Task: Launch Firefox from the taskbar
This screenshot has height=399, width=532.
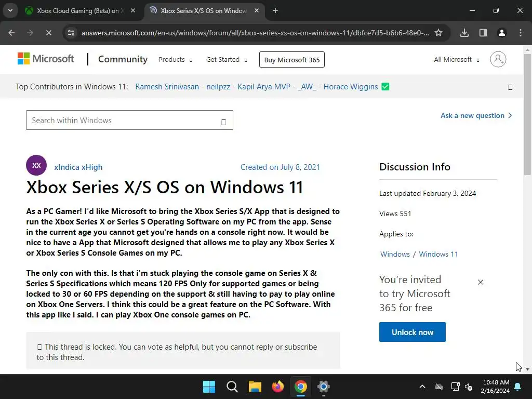Action: pyautogui.click(x=278, y=387)
